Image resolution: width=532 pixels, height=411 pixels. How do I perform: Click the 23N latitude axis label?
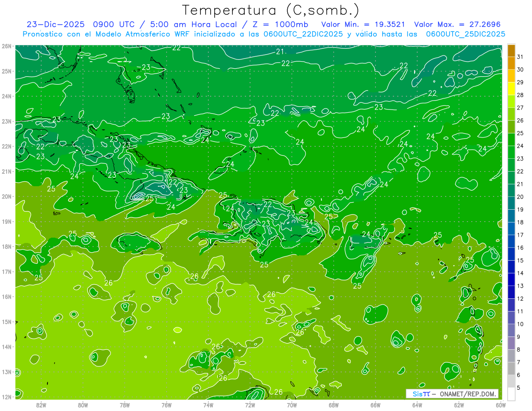pos(7,121)
